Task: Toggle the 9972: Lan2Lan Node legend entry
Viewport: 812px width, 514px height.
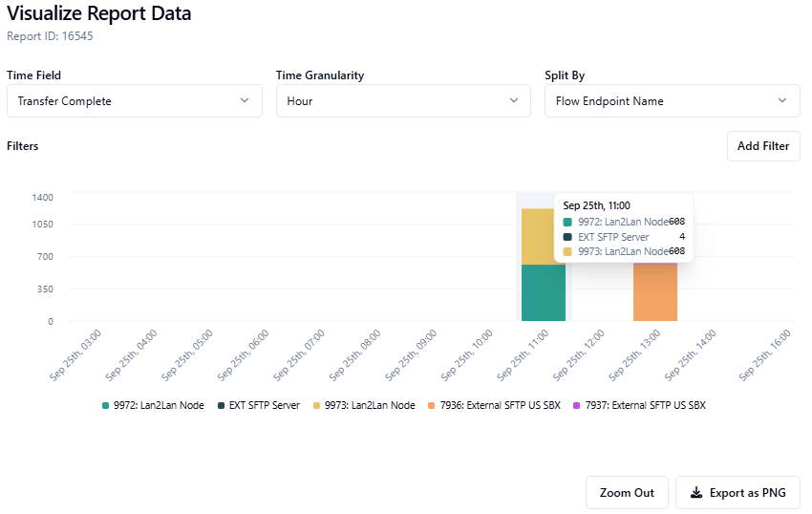Action: coord(153,405)
